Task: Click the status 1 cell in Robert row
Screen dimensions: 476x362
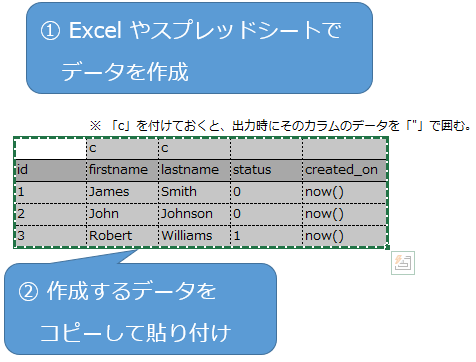Action: pos(266,236)
